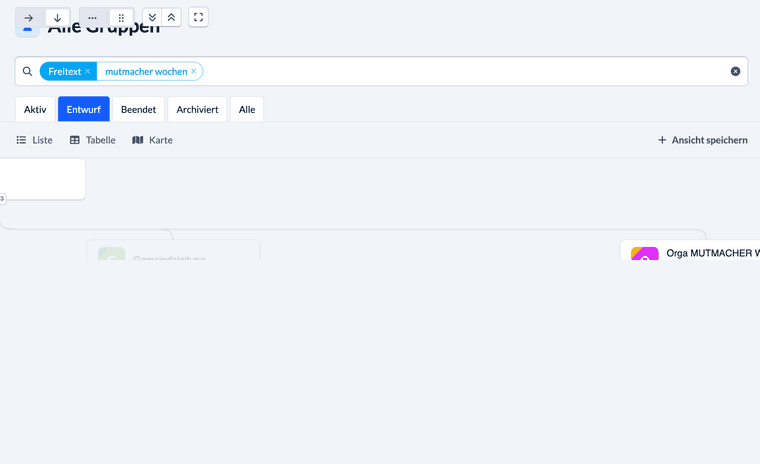Screen dimensions: 760x464
Task: Switch to Liste view
Action: [x=34, y=140]
